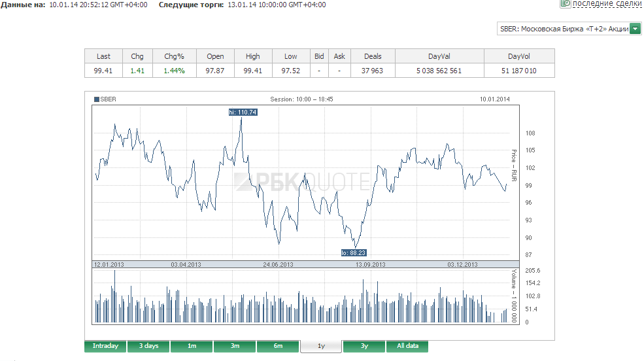
Task: Click the DayVol value 51 187 010
Action: (x=518, y=71)
